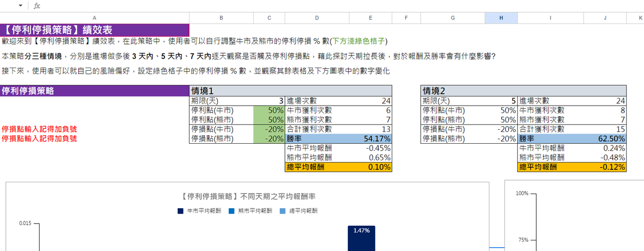Select 停利點(牛市) label cell in 情境2

click(453, 110)
